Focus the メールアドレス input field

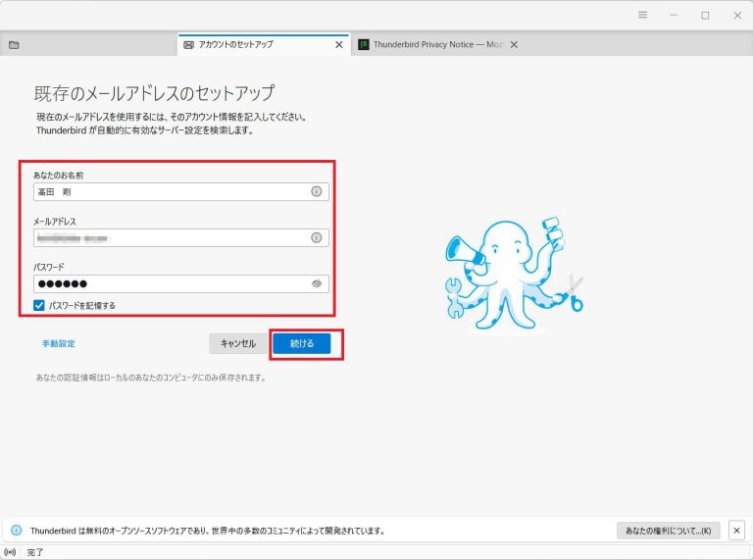pos(181,237)
